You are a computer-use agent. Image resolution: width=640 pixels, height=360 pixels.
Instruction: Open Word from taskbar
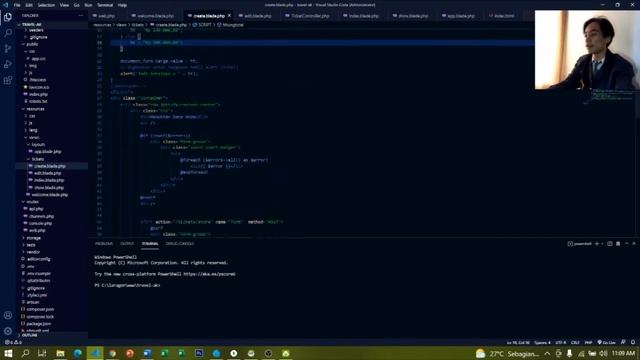147,353
